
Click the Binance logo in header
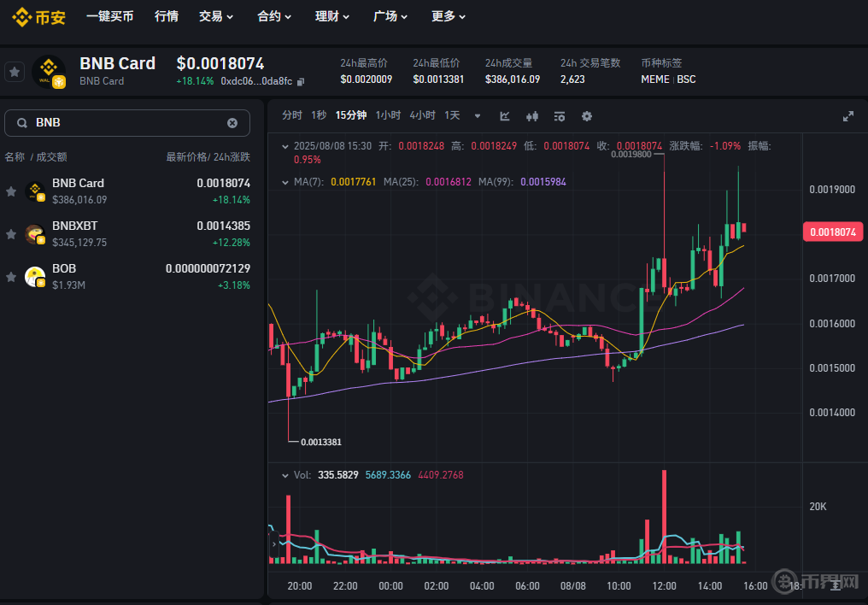(x=38, y=17)
